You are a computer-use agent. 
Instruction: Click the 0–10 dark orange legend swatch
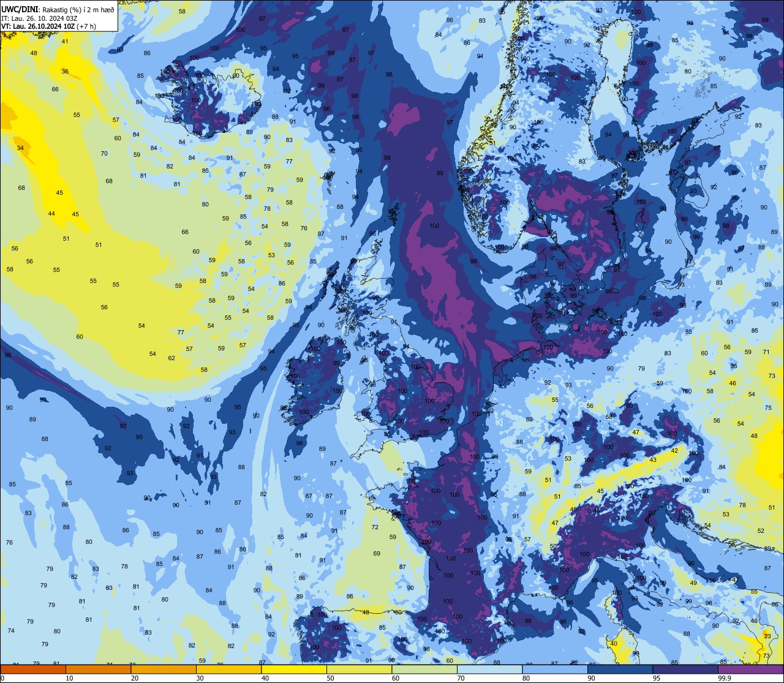coord(33,669)
